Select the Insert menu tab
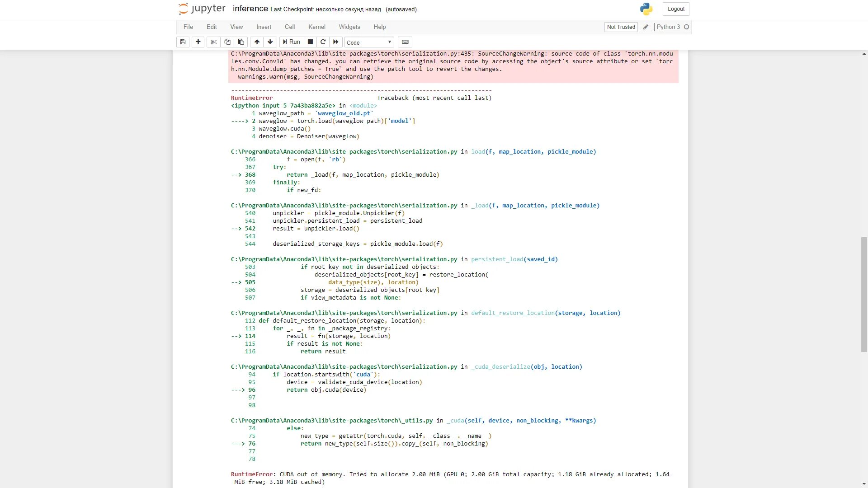 (263, 26)
